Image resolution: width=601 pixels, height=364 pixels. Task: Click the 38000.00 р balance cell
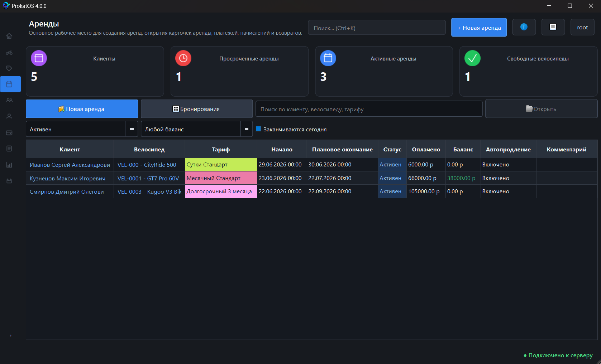pyautogui.click(x=463, y=178)
